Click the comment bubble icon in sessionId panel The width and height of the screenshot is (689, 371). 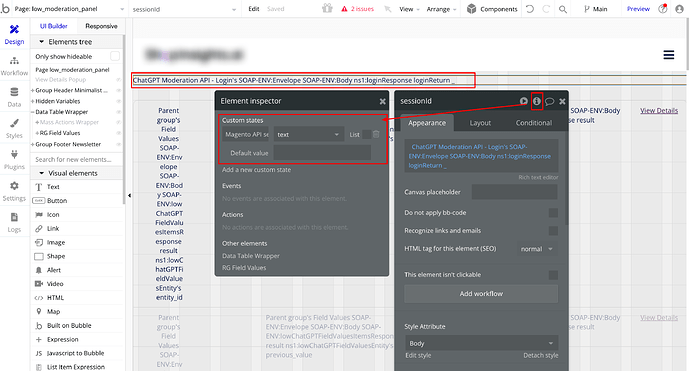point(549,101)
